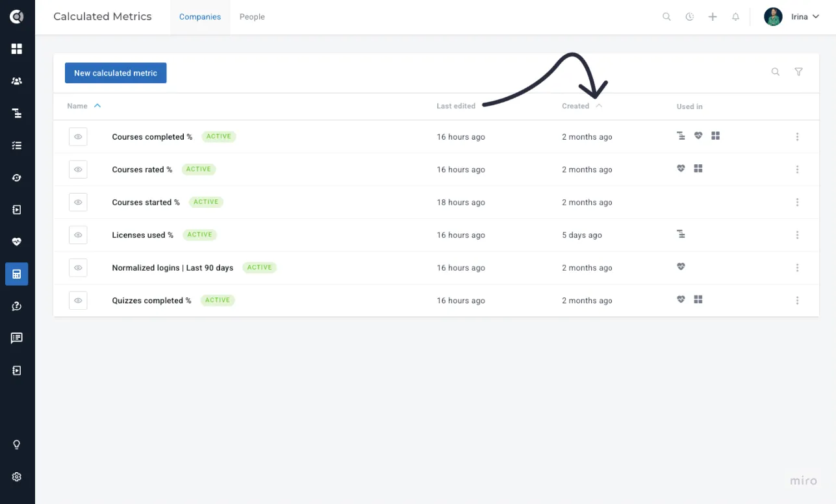The image size is (836, 504).
Task: Toggle eye visibility for Licenses used %
Action: (78, 235)
